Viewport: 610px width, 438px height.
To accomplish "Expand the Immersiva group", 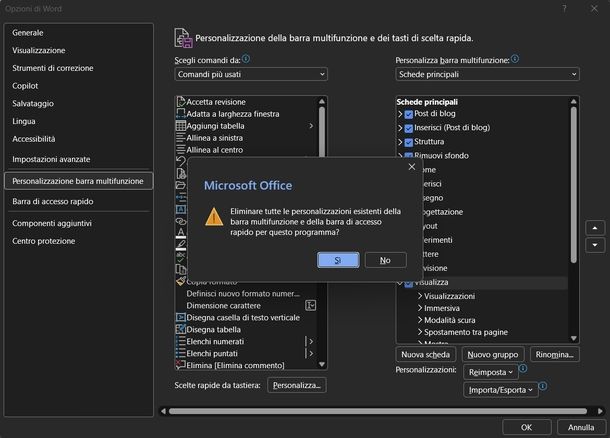I will tap(420, 308).
